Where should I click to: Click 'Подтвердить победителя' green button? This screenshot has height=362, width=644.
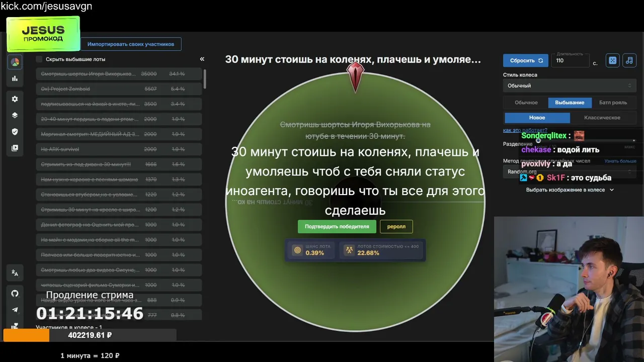coord(337,226)
